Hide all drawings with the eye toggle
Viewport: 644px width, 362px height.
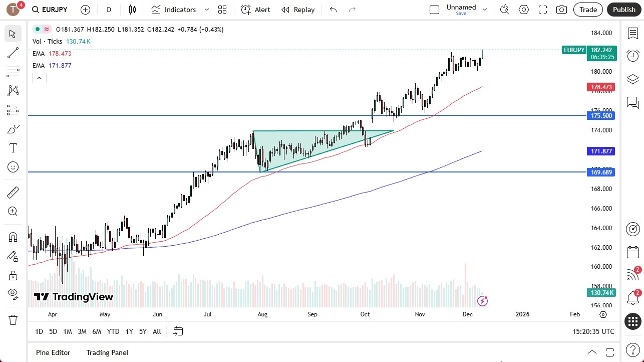(x=13, y=294)
